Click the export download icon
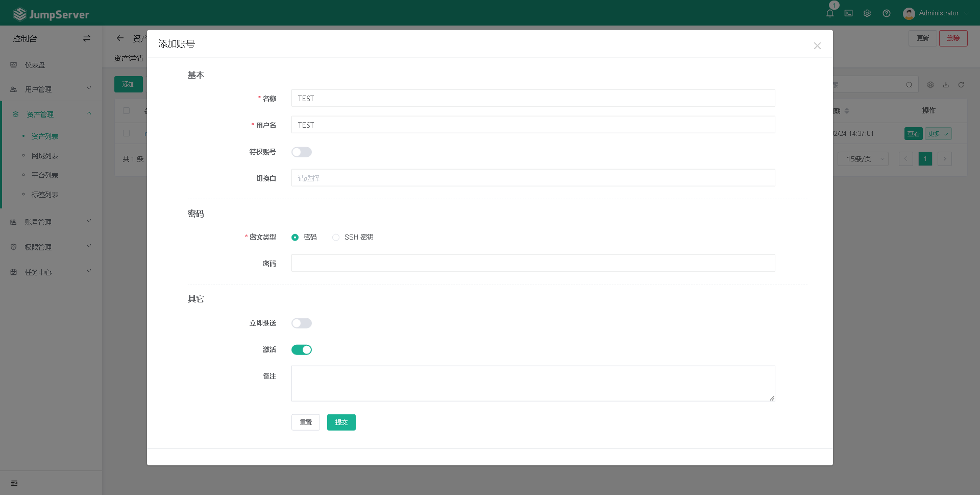Image resolution: width=980 pixels, height=495 pixels. pos(946,85)
